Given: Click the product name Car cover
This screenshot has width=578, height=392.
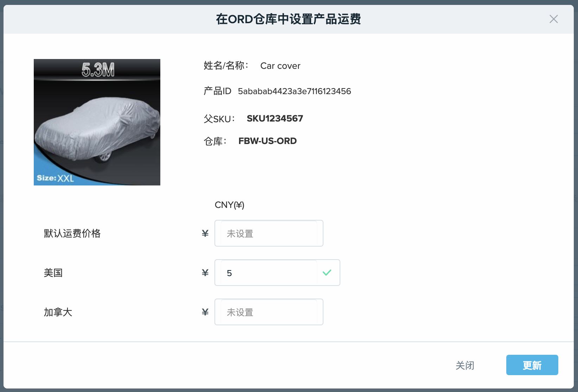Looking at the screenshot, I should [x=280, y=66].
